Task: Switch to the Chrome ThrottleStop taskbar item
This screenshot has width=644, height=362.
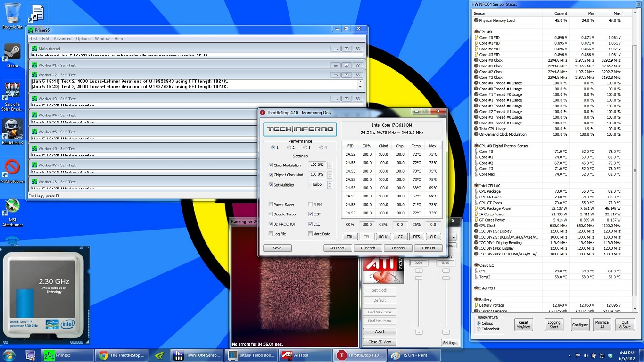Action: 123,355
